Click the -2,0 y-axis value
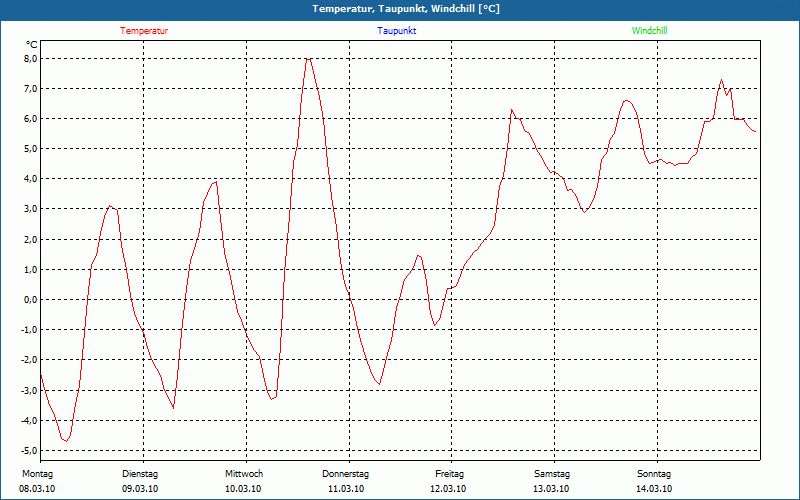 coord(29,360)
